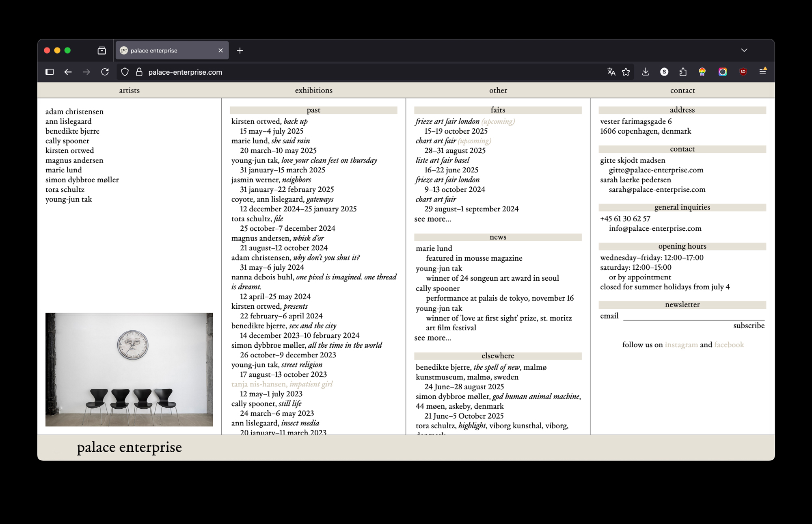Bookmark this page with the star
Screen dimensions: 812x524
626,72
